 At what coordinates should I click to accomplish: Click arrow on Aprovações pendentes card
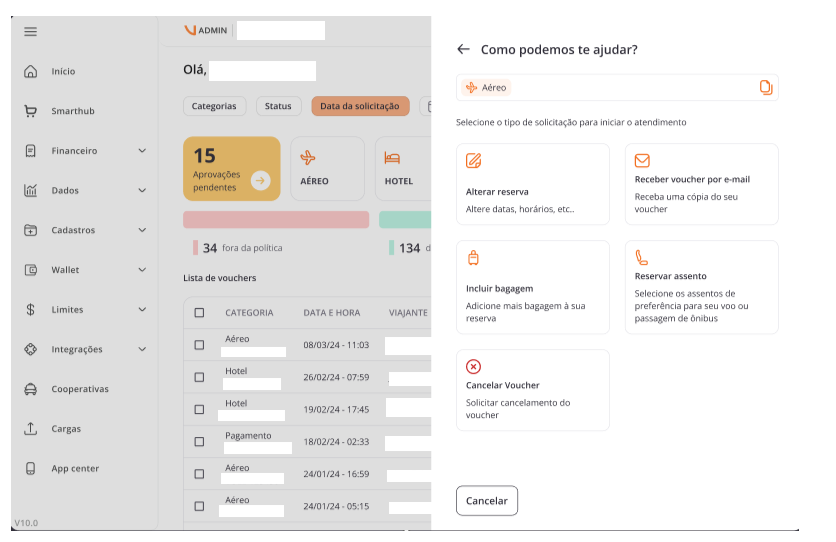point(260,181)
